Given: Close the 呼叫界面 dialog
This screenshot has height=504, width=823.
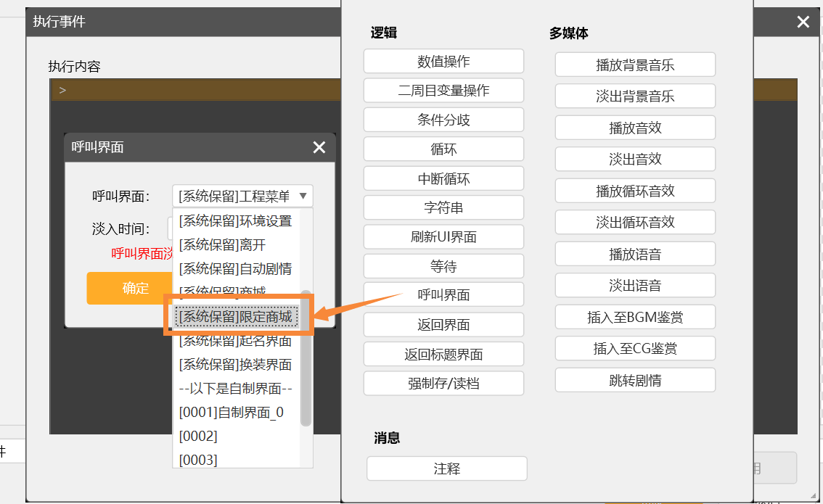Looking at the screenshot, I should point(319,147).
